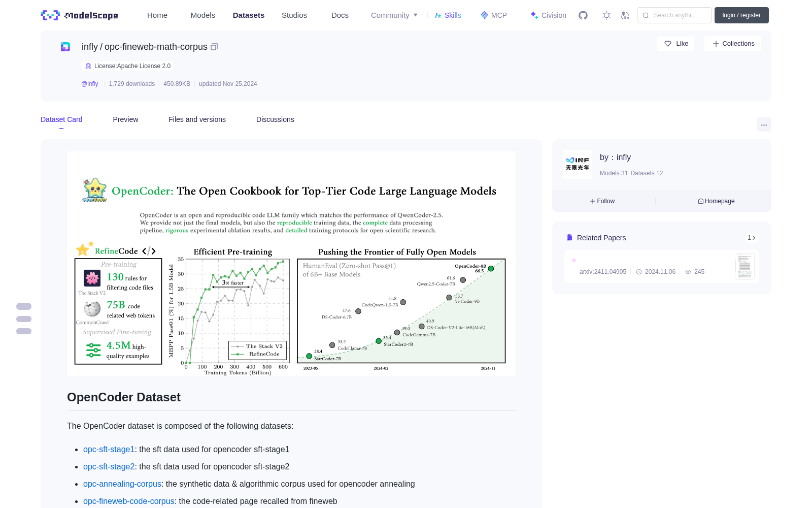Add dataset to Collections
Screen dimensions: 812x508
(733, 44)
